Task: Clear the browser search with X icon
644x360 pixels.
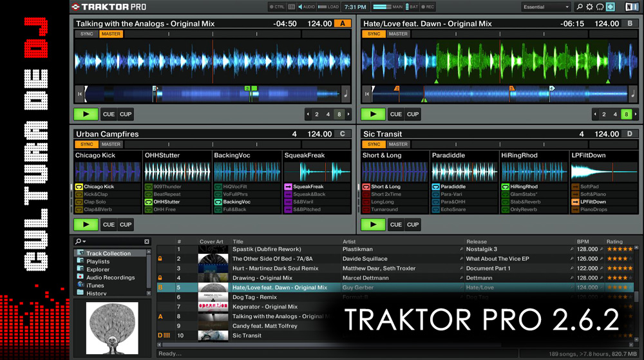Action: [147, 242]
